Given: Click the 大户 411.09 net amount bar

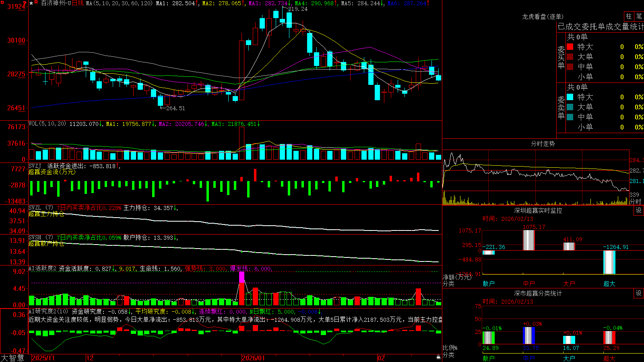Looking at the screenshot, I should coord(569,246).
